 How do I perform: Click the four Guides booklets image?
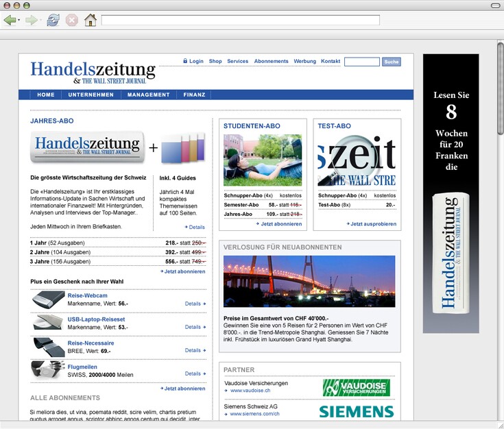183,147
